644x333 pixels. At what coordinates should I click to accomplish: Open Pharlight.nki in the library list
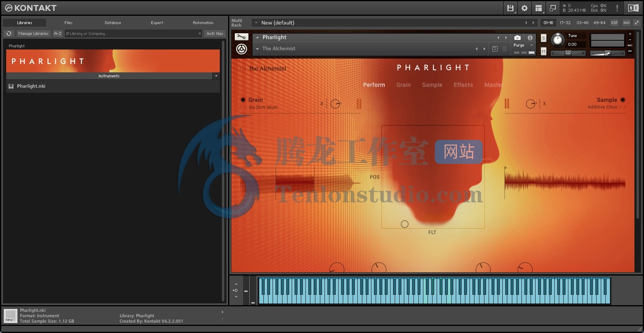[x=113, y=86]
